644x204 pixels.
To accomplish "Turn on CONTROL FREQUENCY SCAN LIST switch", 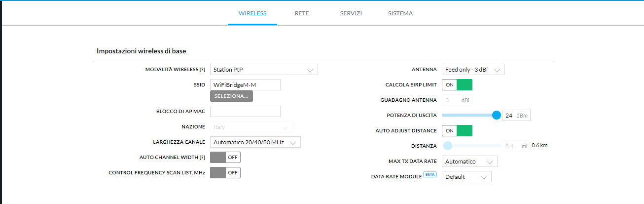I will (x=225, y=172).
